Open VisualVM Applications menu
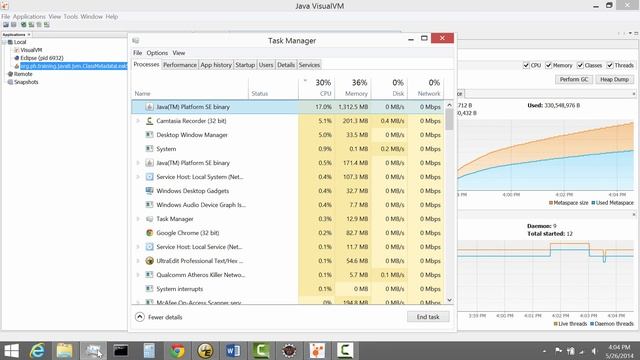The height and width of the screenshot is (360, 640). (29, 17)
